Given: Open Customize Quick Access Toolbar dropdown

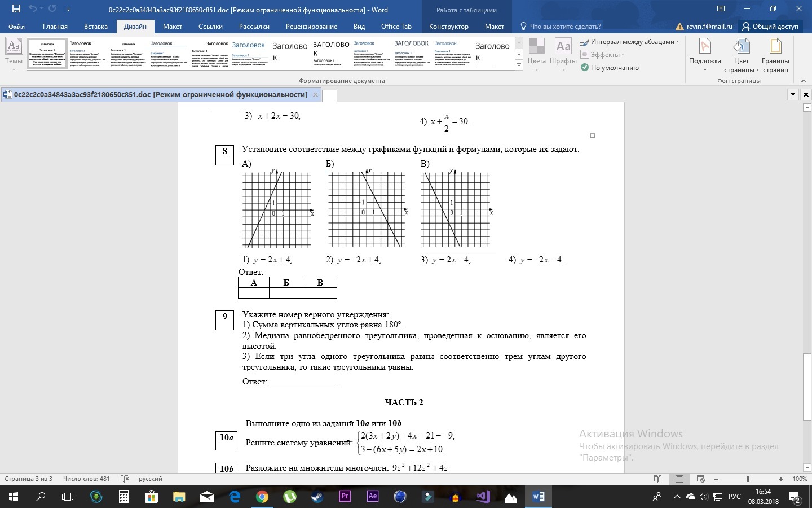Looking at the screenshot, I should coord(68,10).
